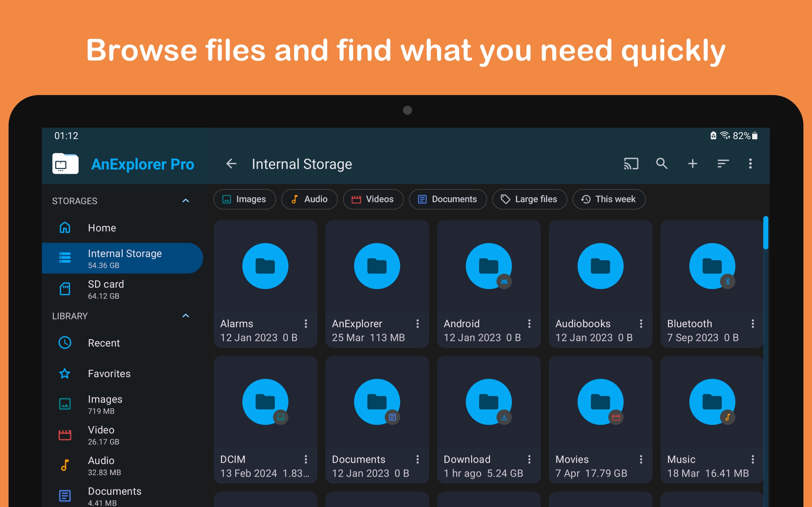This screenshot has height=507, width=812.
Task: Open search with magnifier icon
Action: click(662, 164)
